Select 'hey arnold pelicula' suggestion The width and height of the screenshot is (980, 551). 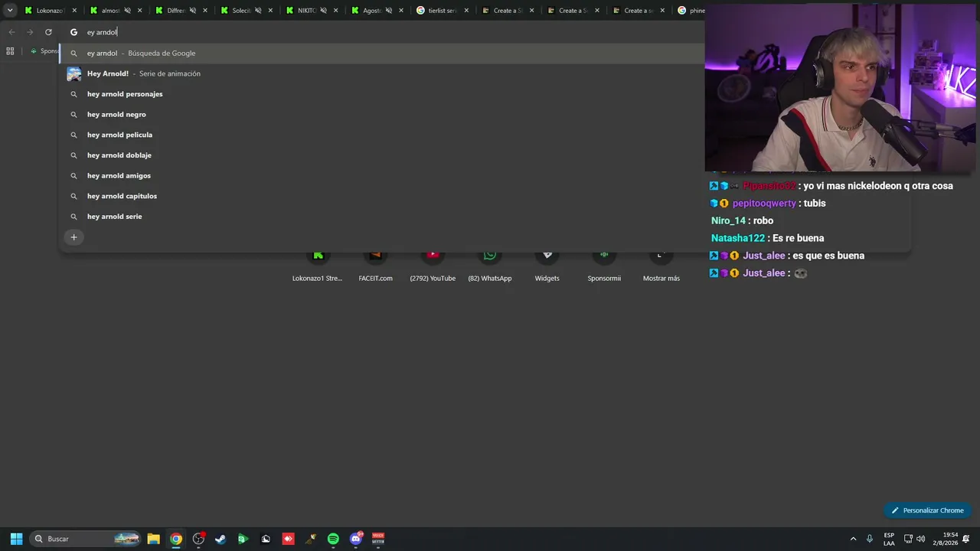click(382, 135)
